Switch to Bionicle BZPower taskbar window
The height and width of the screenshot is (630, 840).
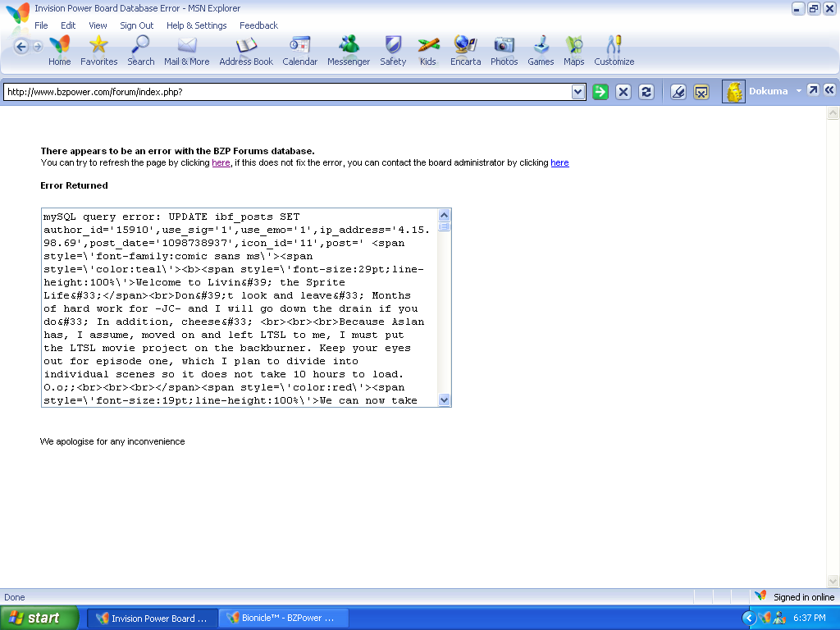tap(283, 619)
